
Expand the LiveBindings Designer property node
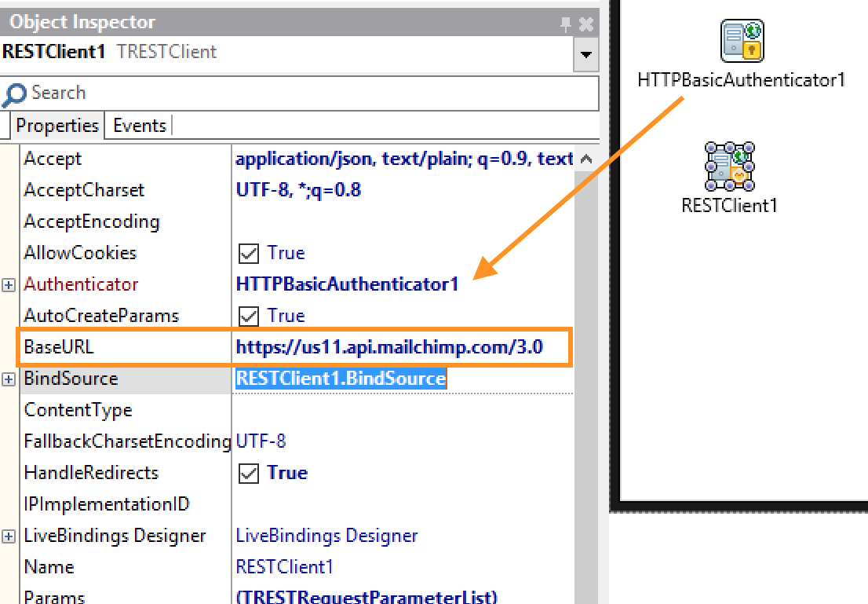(x=9, y=536)
